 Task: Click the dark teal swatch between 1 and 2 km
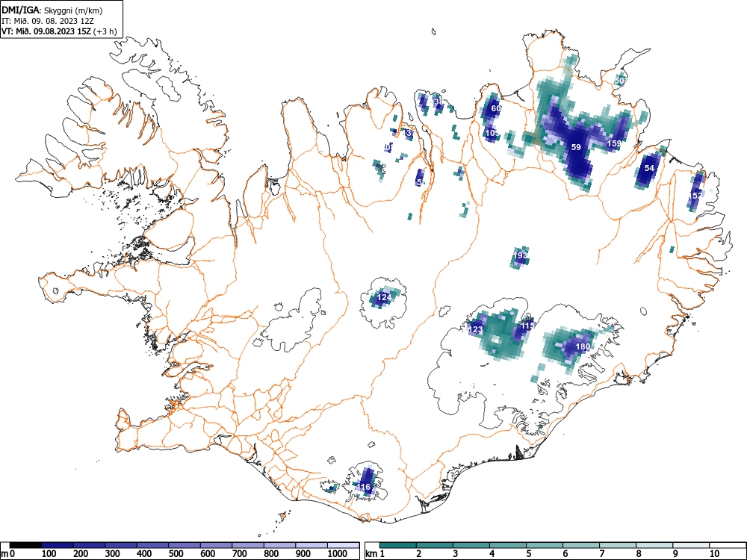pyautogui.click(x=398, y=545)
